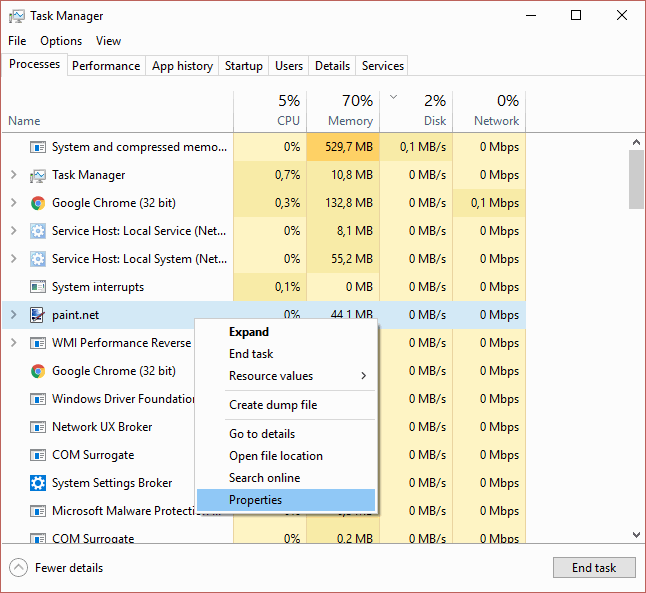
Task: Expand the paint.net process group
Action: (x=14, y=315)
